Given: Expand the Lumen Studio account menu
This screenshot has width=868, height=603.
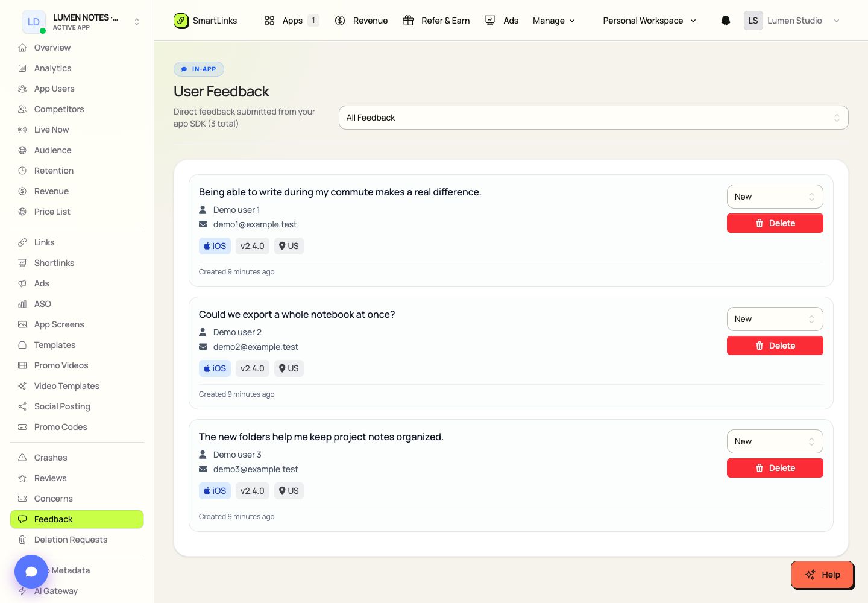Looking at the screenshot, I should (x=792, y=21).
